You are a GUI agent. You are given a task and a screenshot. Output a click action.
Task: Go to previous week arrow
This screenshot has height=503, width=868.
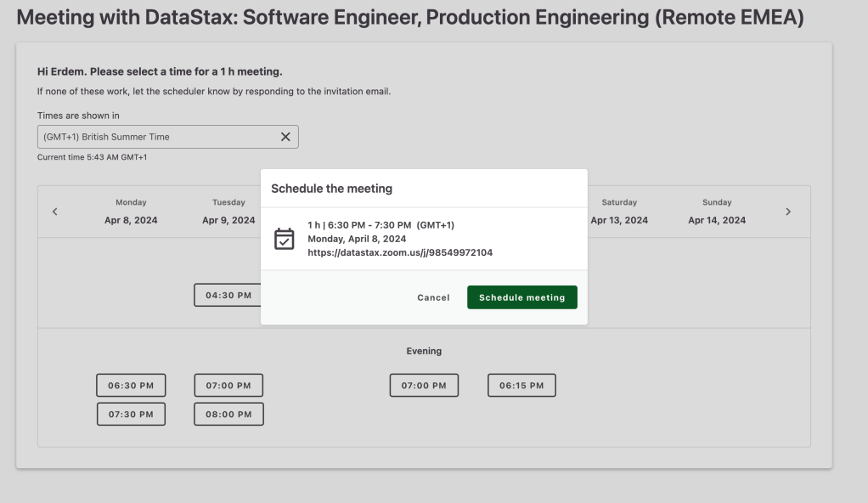55,212
